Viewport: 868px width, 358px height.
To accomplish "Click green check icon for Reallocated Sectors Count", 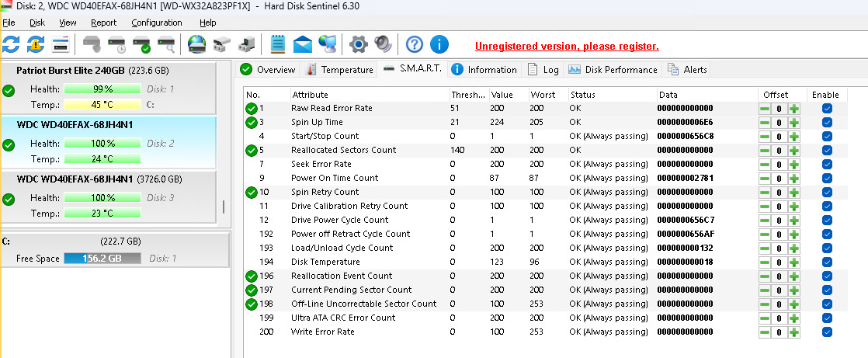I will [252, 150].
